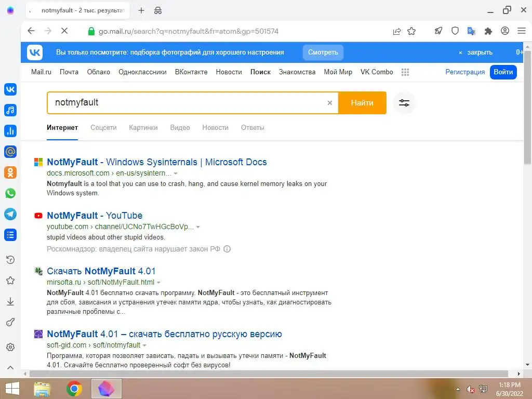Expand dropdown arrow next to youtube.com URL
Screen dimensions: 532x399
point(198,227)
